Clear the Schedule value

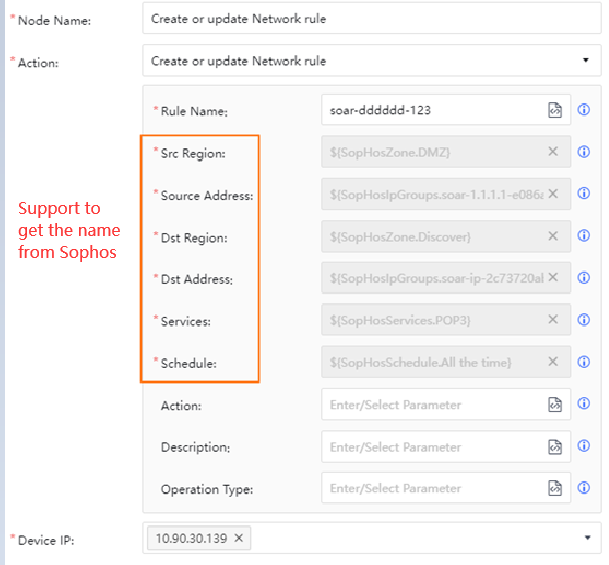click(x=553, y=362)
